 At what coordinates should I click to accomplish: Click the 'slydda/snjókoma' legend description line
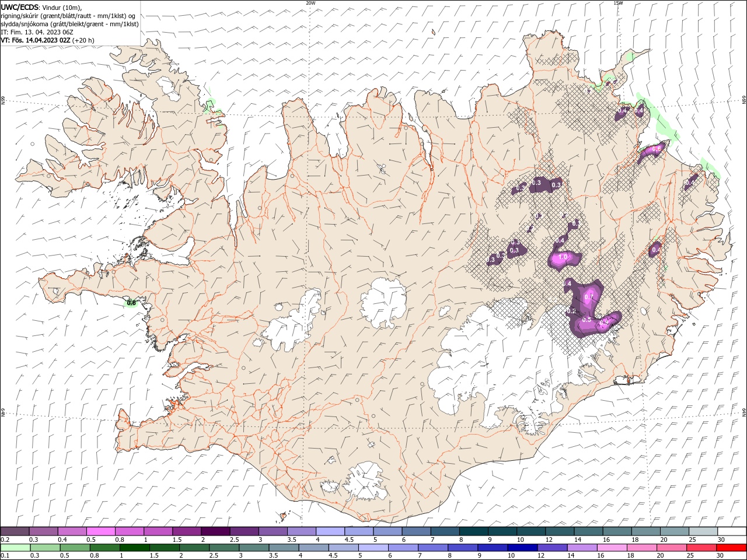[x=69, y=24]
